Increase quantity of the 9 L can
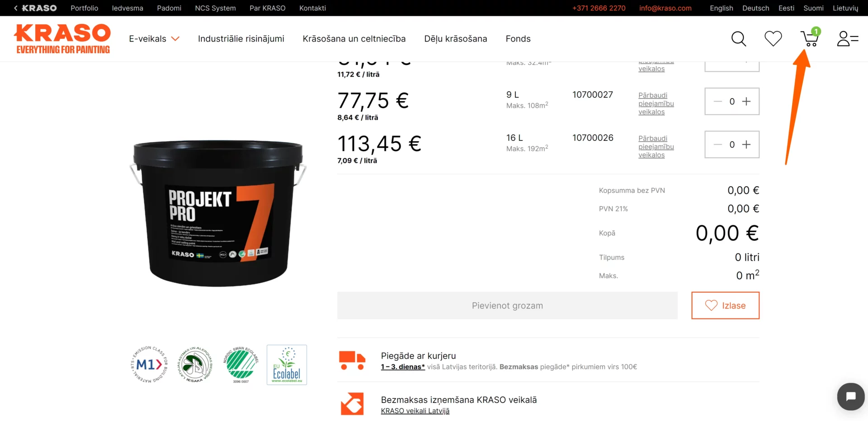This screenshot has height=421, width=868. pyautogui.click(x=746, y=102)
